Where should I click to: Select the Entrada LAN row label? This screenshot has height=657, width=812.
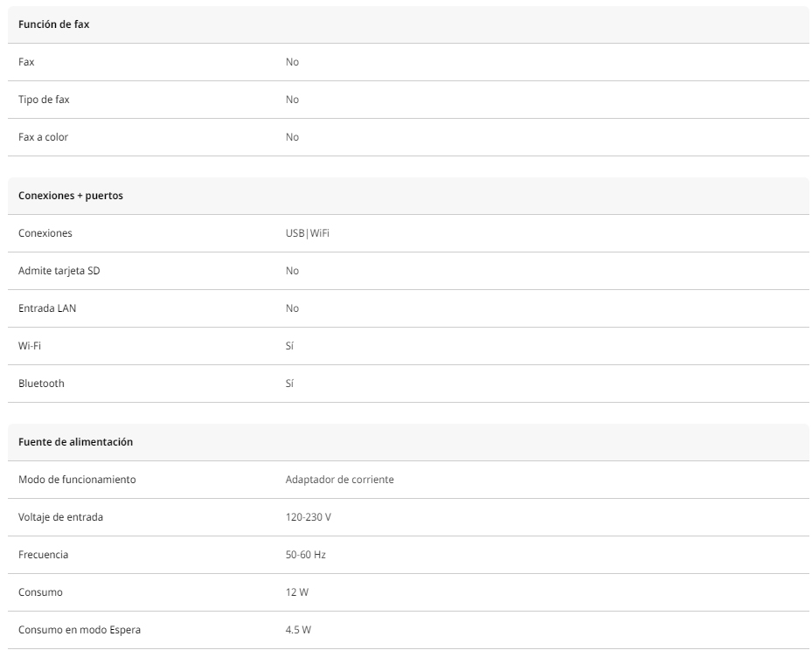47,308
